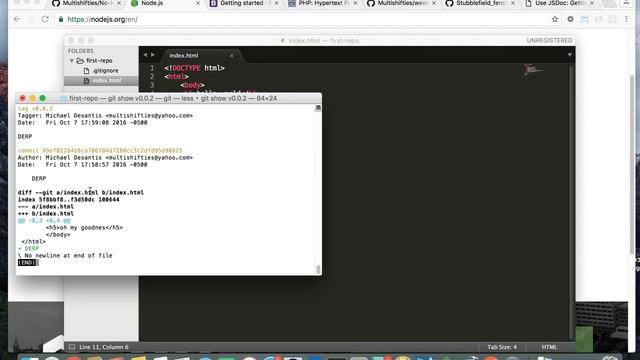Click Line 11, Column 6 in status bar
This screenshot has height=360, width=640.
pos(104,347)
